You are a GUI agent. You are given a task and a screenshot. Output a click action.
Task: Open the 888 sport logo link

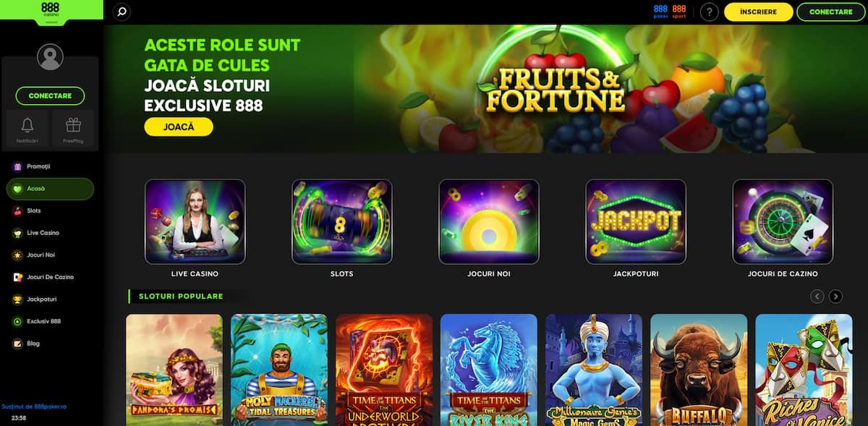[678, 12]
